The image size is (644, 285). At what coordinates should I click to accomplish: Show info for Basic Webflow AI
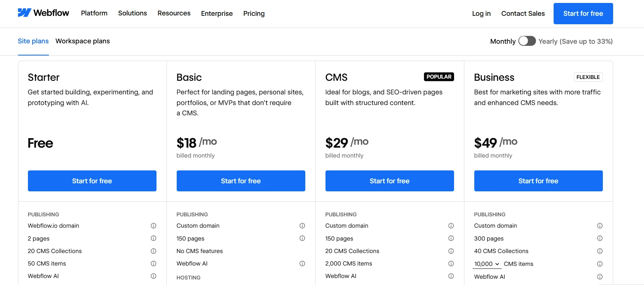pos(302,263)
